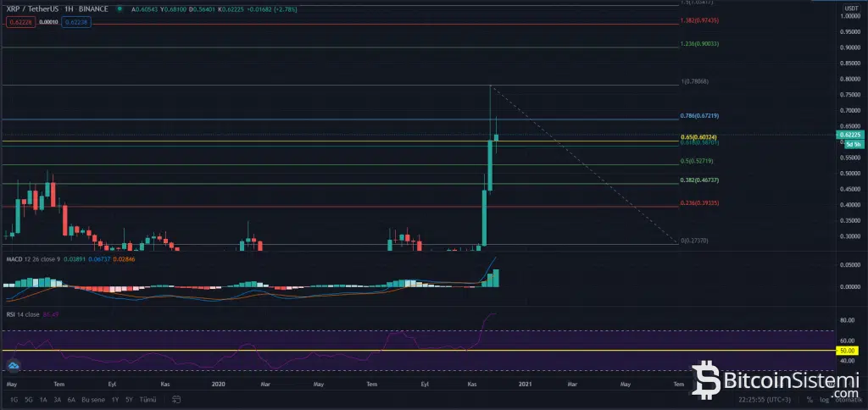The image size is (868, 410).
Task: Click the red sell price box 0.62228
Action: pos(17,22)
